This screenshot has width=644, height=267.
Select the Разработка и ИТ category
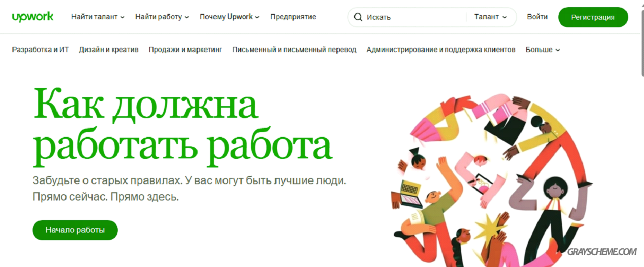point(41,50)
